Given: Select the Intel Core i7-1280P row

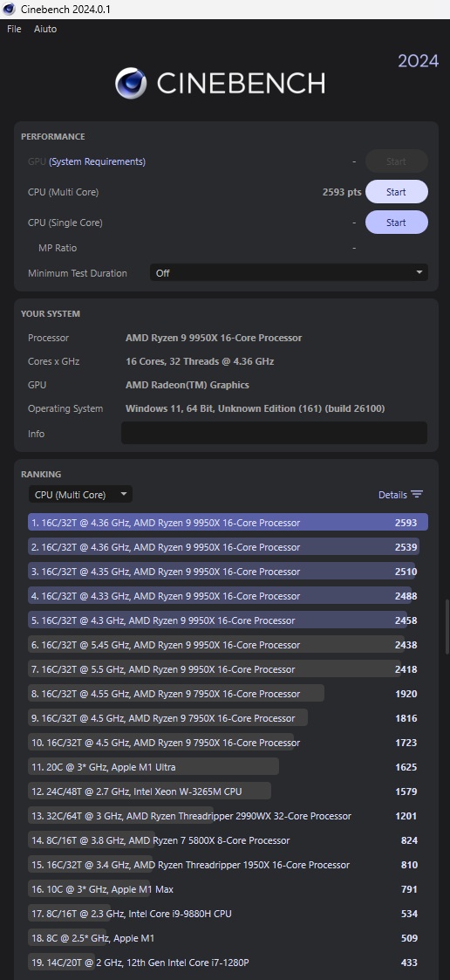Looking at the screenshot, I should (x=228, y=962).
